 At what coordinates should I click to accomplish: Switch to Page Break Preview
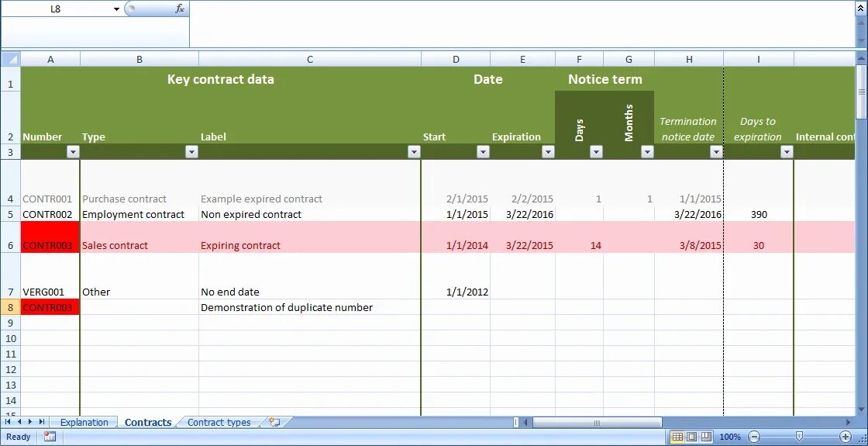tap(706, 437)
